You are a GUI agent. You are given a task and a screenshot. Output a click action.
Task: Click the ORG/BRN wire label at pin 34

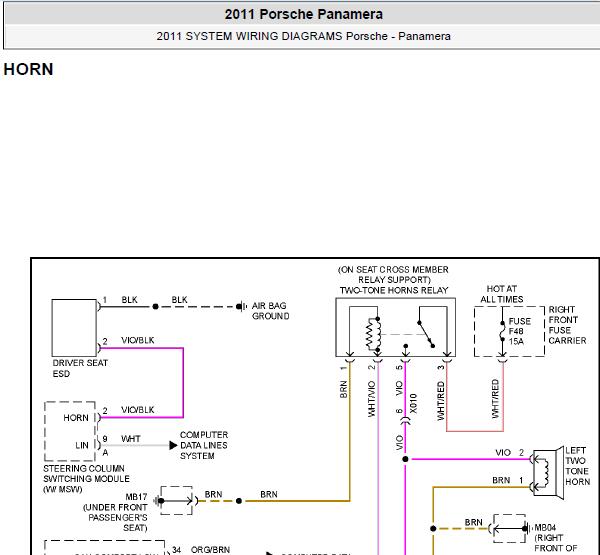(210, 550)
